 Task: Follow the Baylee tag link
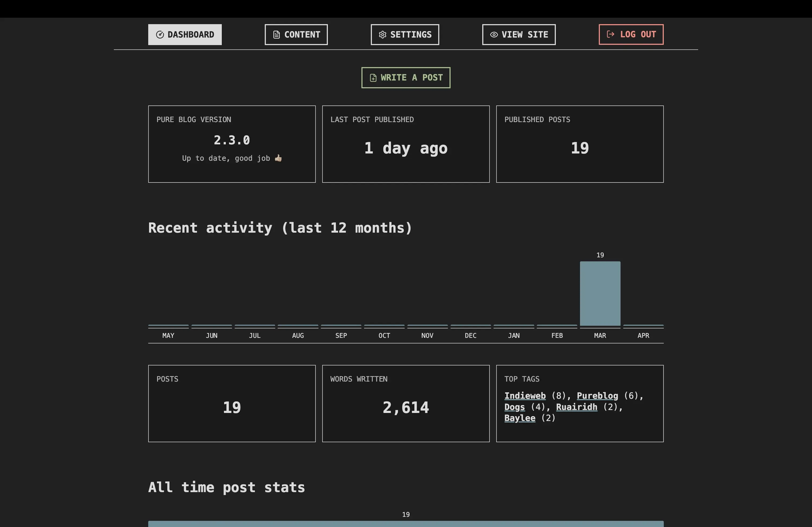click(520, 418)
